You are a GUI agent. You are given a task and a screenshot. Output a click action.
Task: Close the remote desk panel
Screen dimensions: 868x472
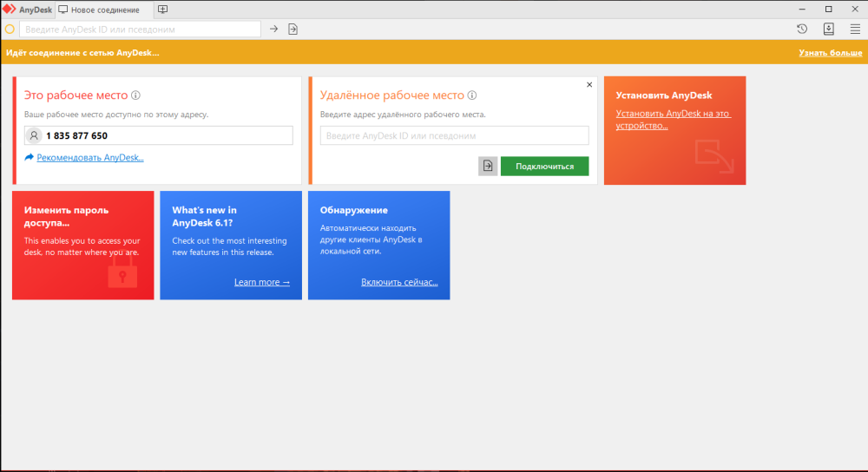click(x=589, y=85)
